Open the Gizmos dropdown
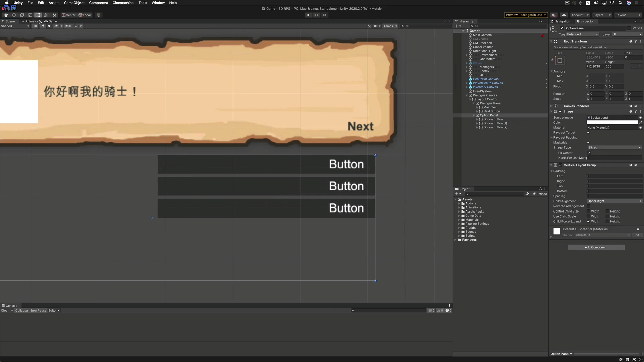Screen dimensions: 644x362 [390, 26]
